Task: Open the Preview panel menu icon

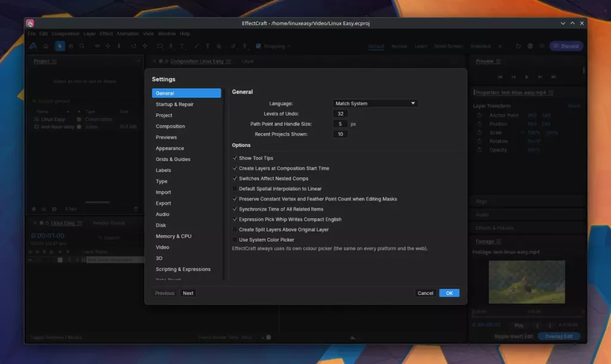Action: (x=498, y=61)
